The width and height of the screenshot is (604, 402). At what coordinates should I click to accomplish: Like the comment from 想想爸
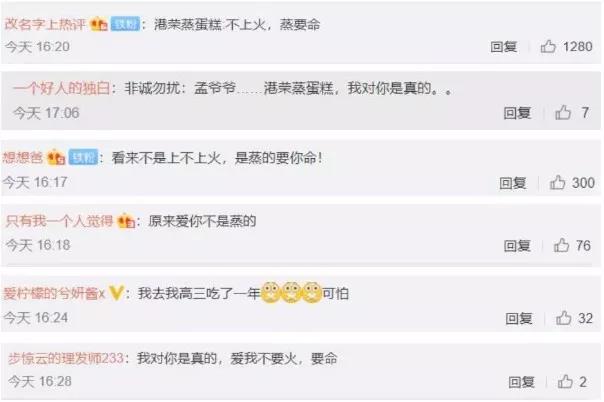557,183
